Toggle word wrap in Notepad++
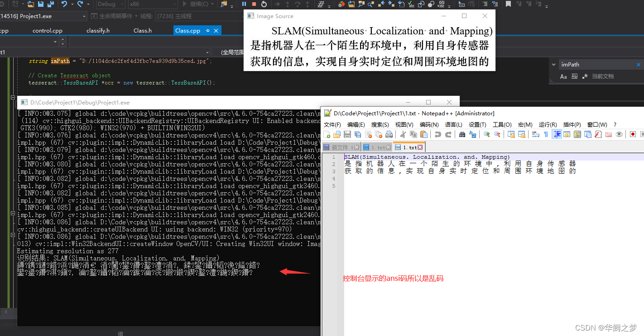 point(535,134)
